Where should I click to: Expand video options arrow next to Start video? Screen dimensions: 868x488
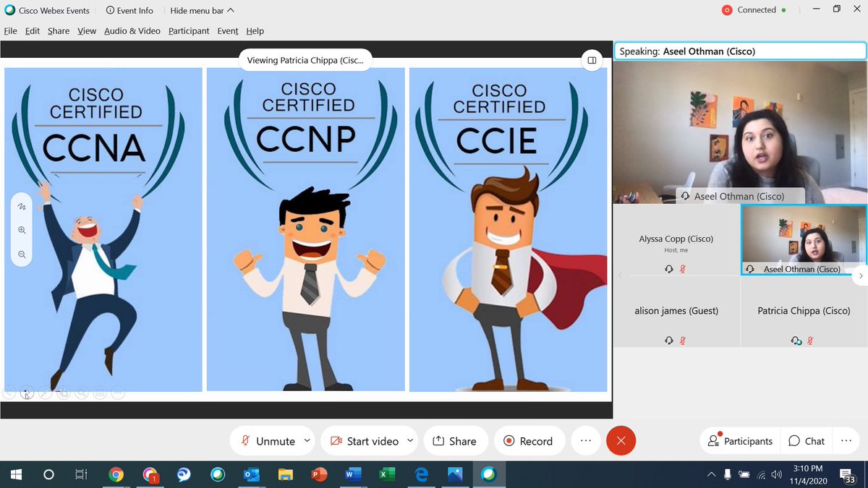point(410,440)
